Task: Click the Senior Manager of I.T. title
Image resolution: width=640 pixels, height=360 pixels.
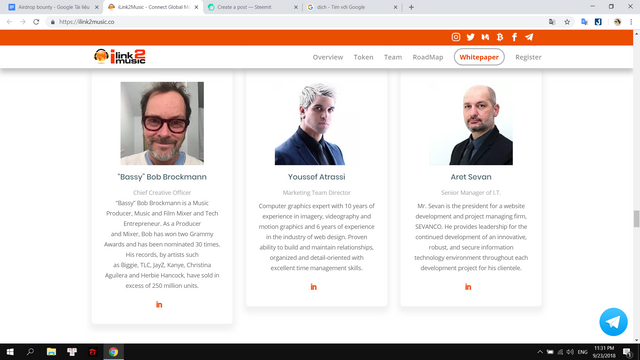Action: click(x=471, y=192)
